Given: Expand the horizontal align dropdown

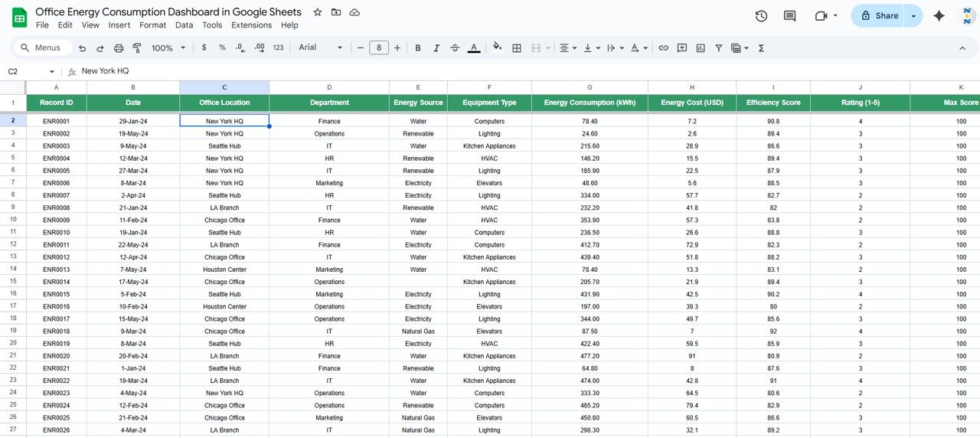Looking at the screenshot, I should tap(567, 47).
